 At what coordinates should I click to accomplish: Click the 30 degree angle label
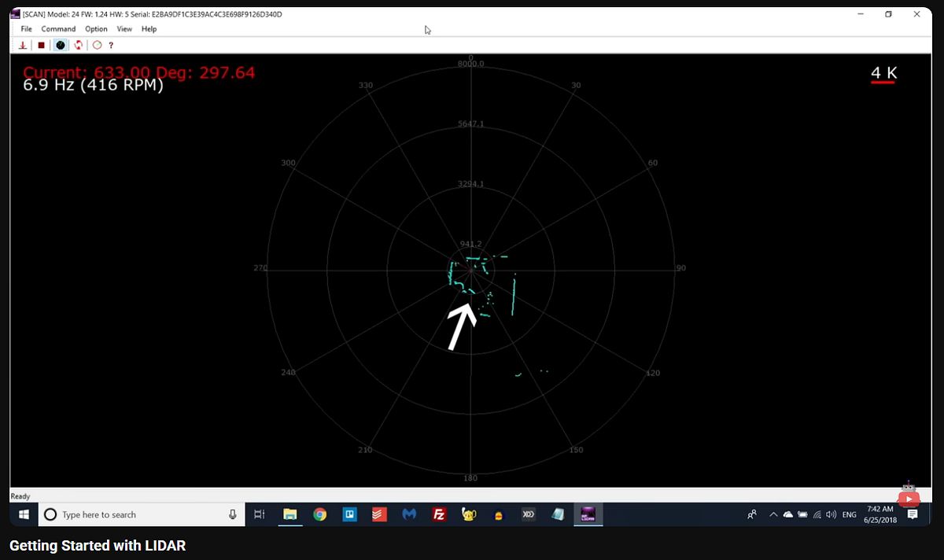pos(576,85)
